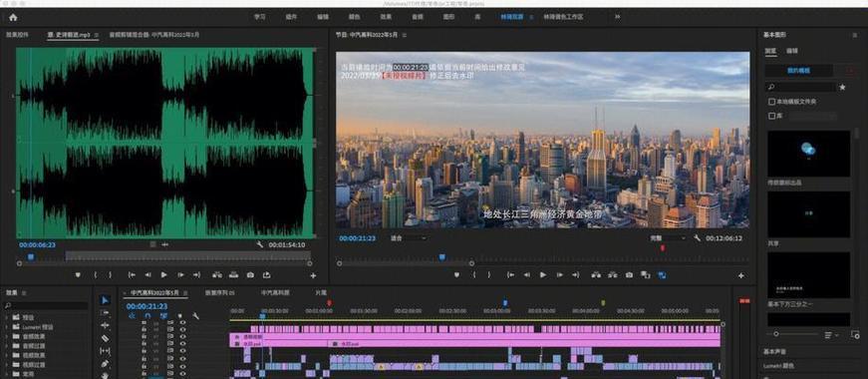
Task: Toggle insert sequences as nests button
Action: pos(132,316)
